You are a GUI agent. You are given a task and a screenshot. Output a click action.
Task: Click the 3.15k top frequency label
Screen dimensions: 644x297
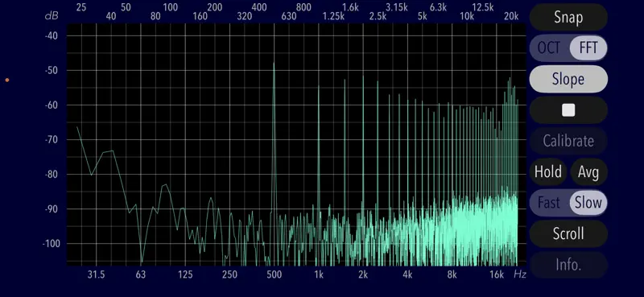(397, 7)
